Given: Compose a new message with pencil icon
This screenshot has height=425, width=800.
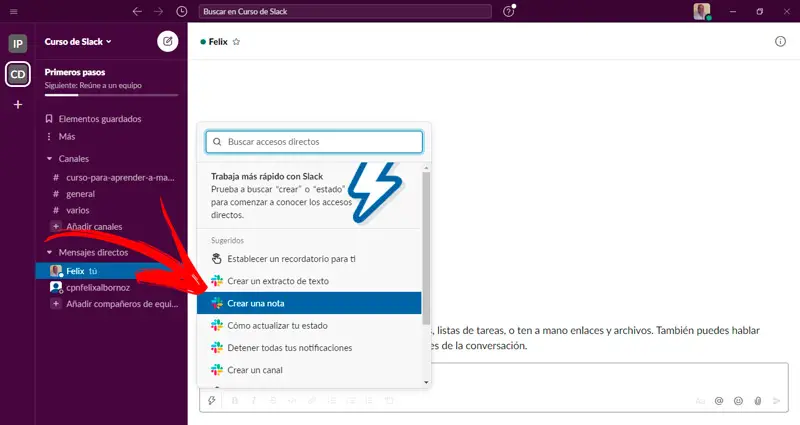Looking at the screenshot, I should [167, 41].
